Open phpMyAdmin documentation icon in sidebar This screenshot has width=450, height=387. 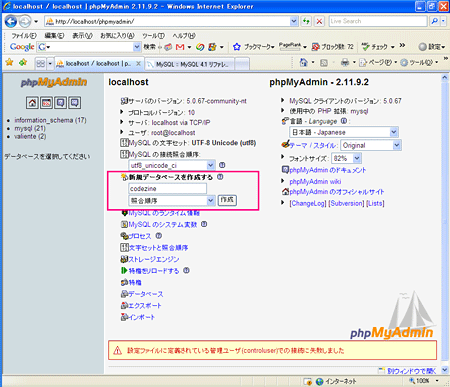coord(60,103)
